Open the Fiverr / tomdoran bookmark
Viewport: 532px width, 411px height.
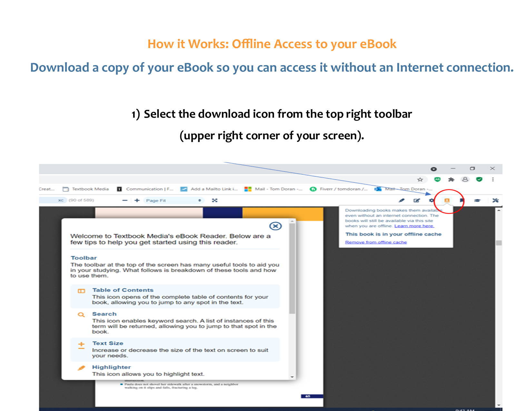340,189
